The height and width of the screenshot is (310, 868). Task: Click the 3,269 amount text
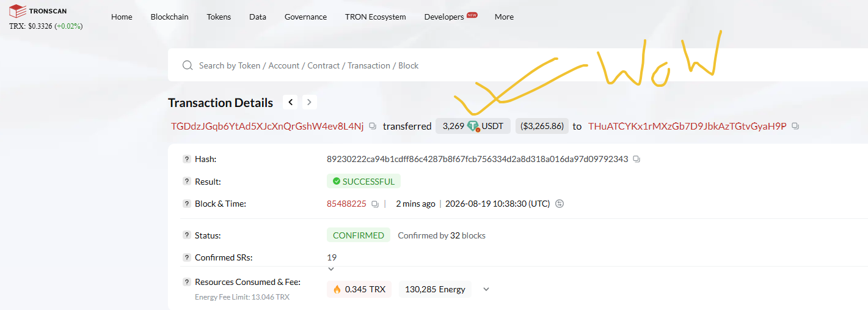click(x=453, y=126)
